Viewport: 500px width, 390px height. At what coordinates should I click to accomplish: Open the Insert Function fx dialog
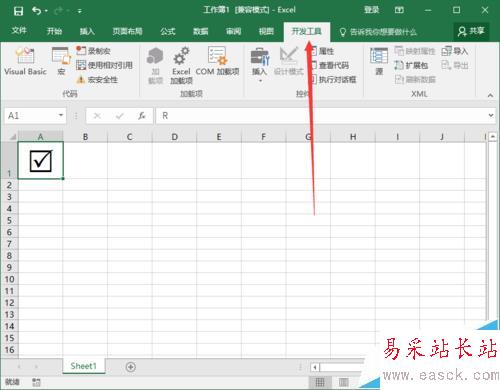point(142,116)
